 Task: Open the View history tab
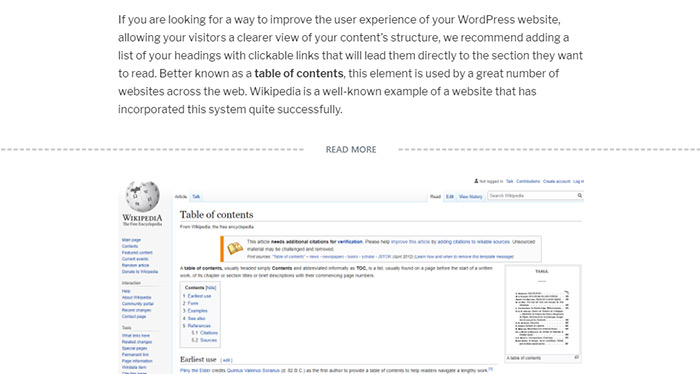click(471, 196)
